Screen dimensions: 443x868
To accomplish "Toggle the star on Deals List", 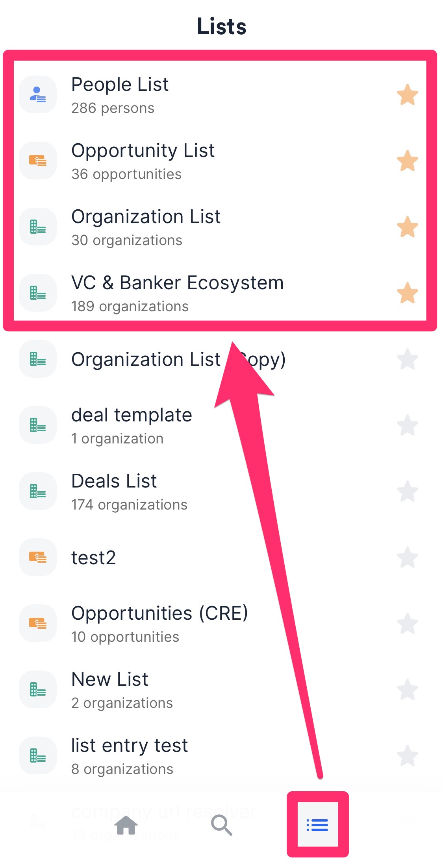I will tap(408, 491).
